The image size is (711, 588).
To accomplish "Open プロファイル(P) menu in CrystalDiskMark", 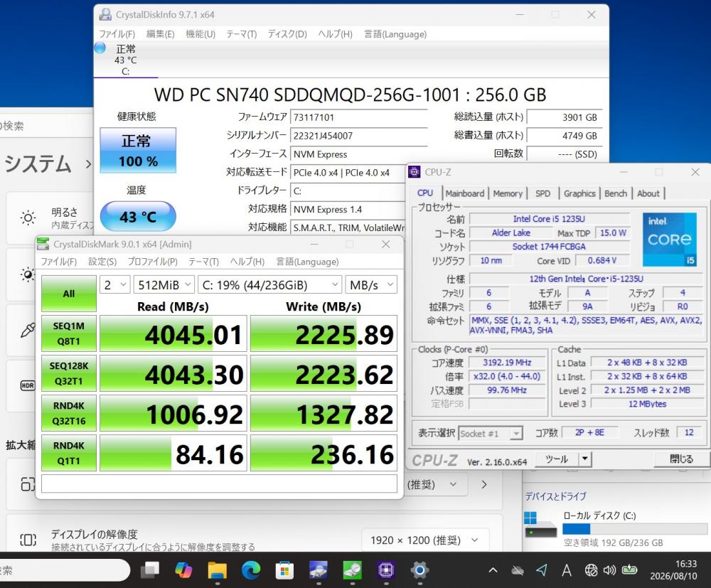I will [152, 262].
